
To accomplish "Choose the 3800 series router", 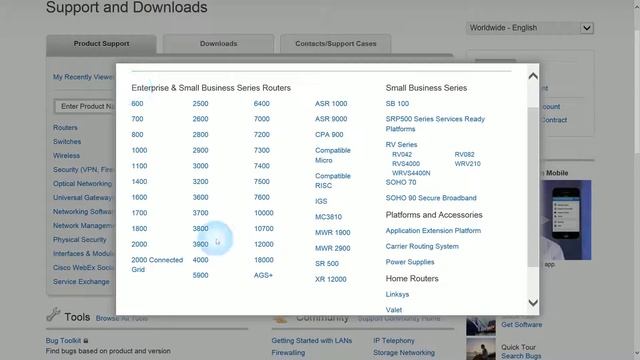I will pyautogui.click(x=200, y=229).
